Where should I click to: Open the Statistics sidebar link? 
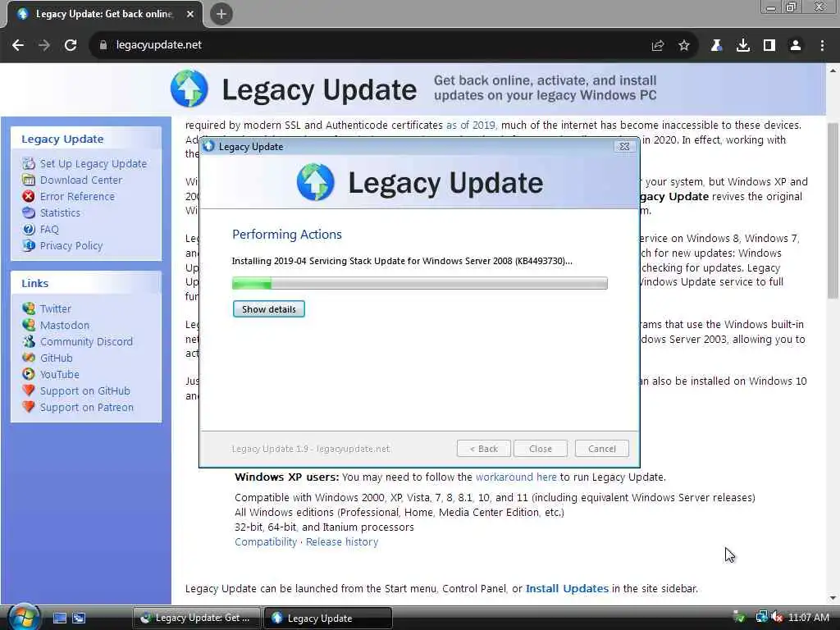pos(60,212)
